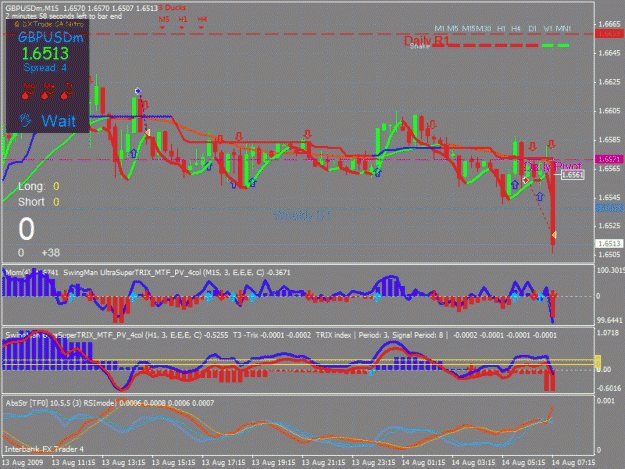Click the down arrow under 3 Ducks H4
This screenshot has height=469, width=625.
201,28
